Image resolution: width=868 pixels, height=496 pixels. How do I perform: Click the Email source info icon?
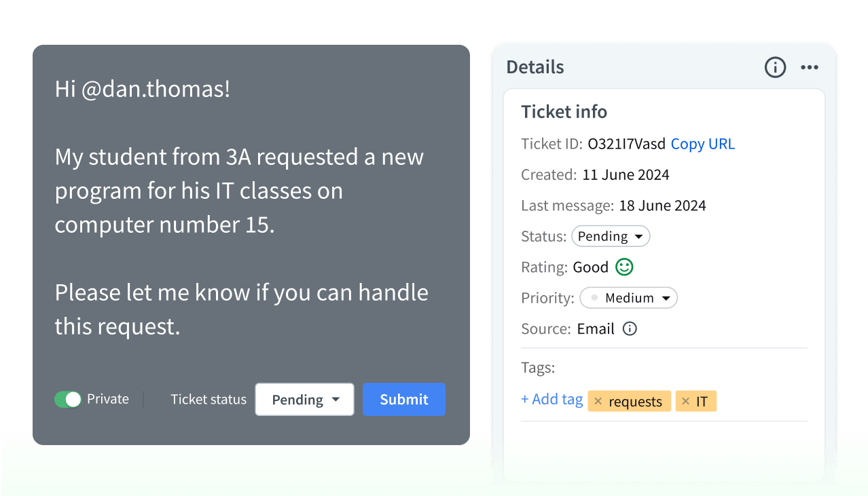(x=629, y=328)
